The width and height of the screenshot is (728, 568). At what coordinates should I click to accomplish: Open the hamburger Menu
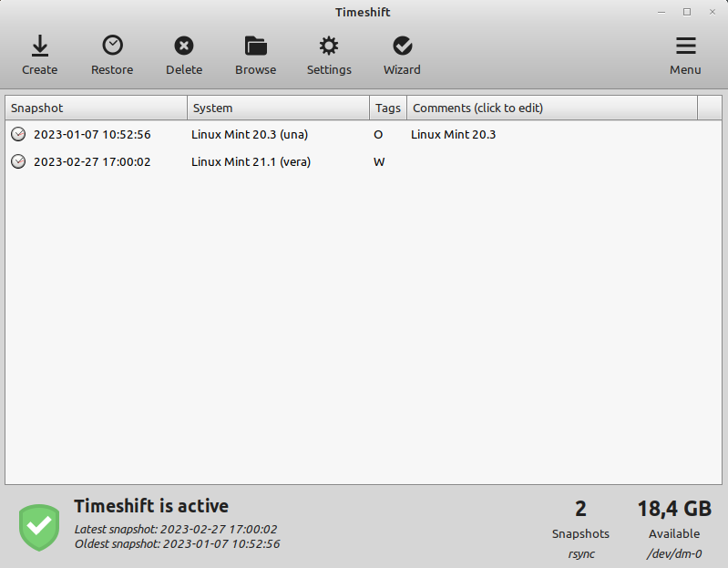(x=685, y=56)
